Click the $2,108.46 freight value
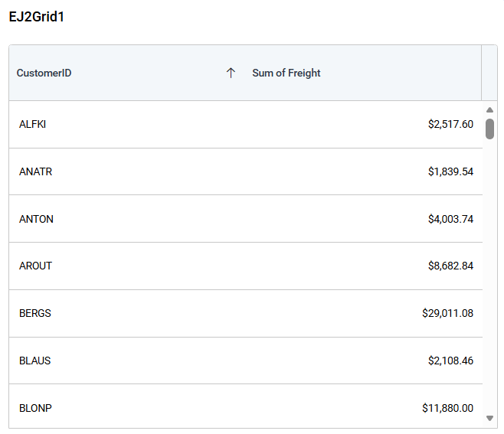The width and height of the screenshot is (504, 434). (450, 361)
